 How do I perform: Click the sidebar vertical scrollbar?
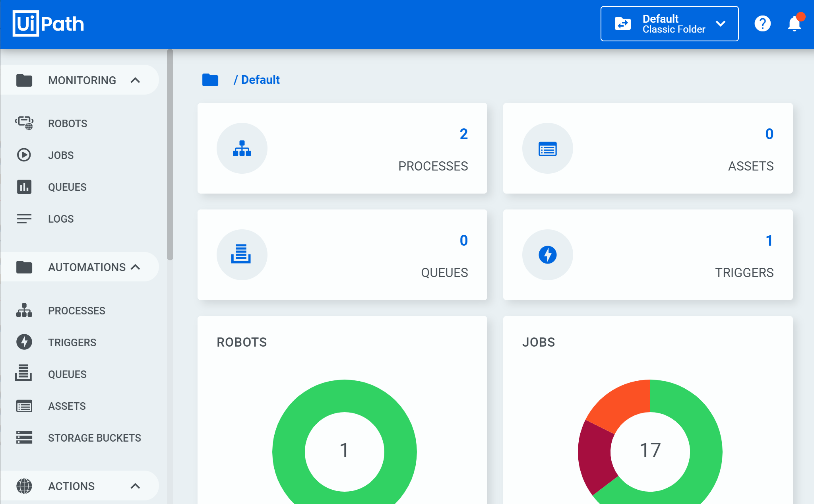pos(170,155)
